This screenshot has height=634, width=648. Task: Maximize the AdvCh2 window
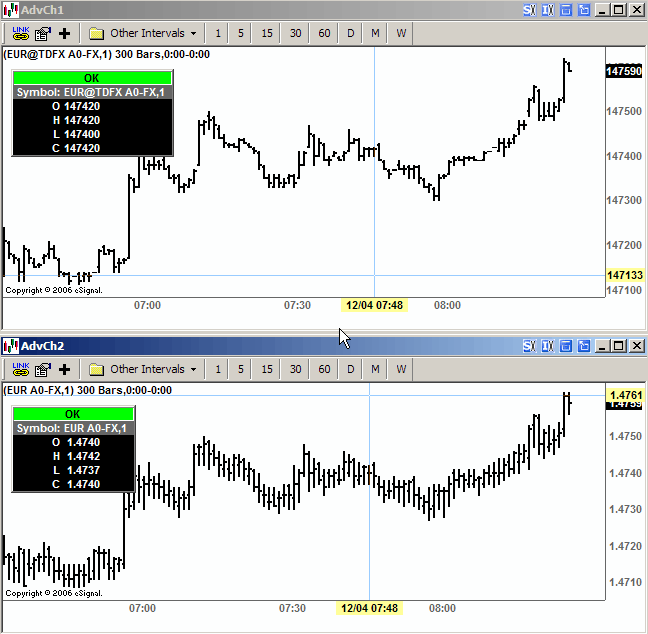[619, 346]
